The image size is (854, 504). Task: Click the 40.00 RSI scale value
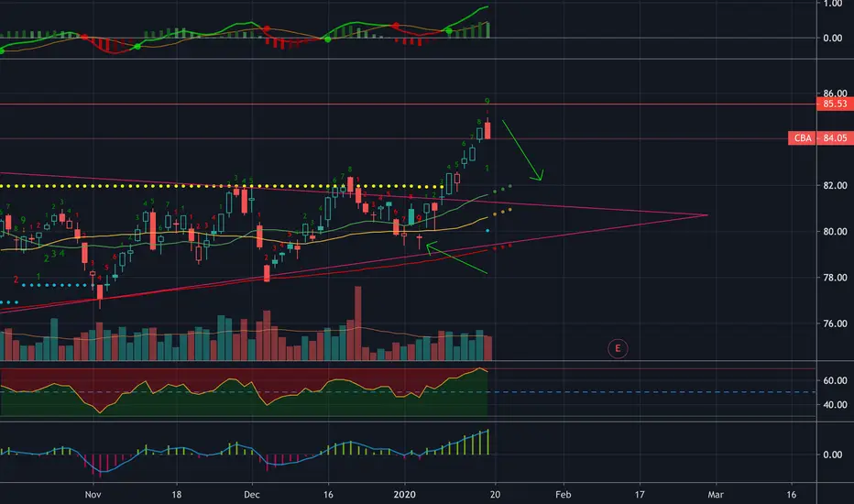(x=835, y=404)
